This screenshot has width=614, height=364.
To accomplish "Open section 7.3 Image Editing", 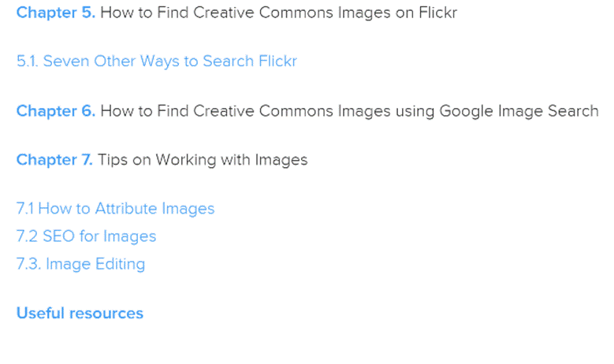I will 80,264.
